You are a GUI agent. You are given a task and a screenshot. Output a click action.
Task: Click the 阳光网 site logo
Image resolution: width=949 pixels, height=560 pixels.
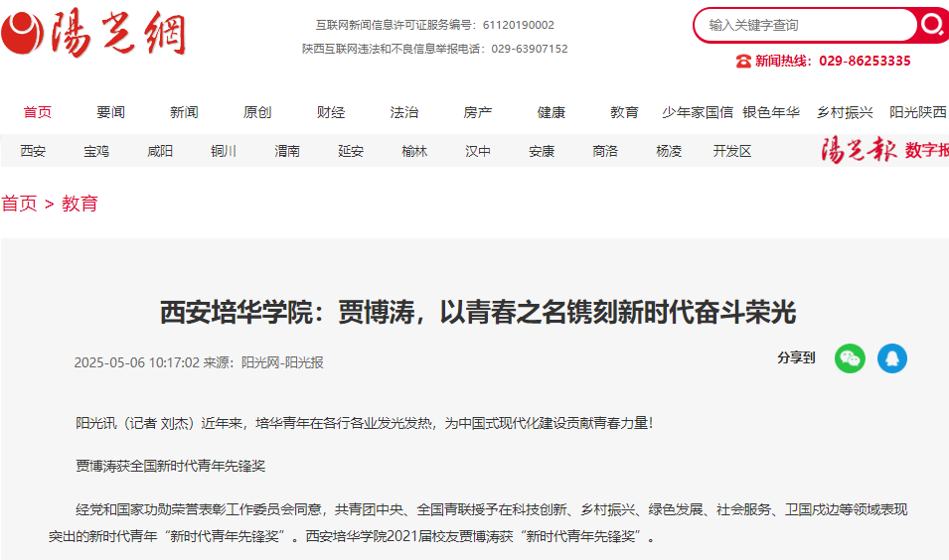click(94, 33)
